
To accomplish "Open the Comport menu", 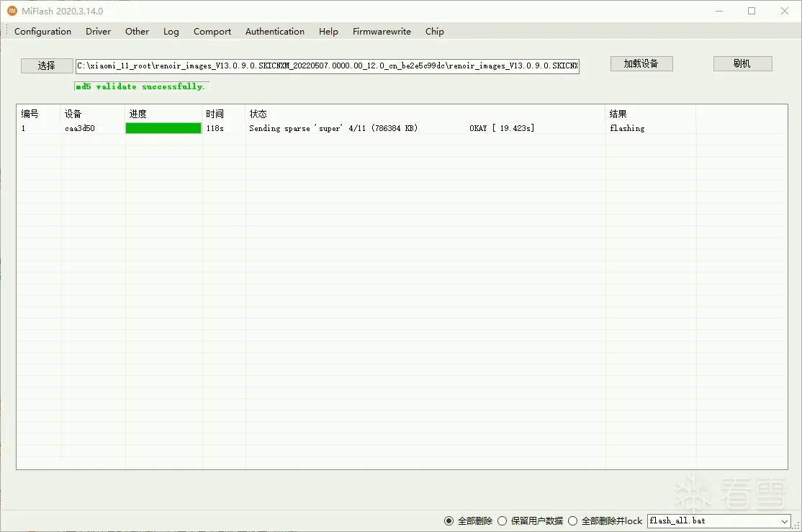I will [x=212, y=31].
